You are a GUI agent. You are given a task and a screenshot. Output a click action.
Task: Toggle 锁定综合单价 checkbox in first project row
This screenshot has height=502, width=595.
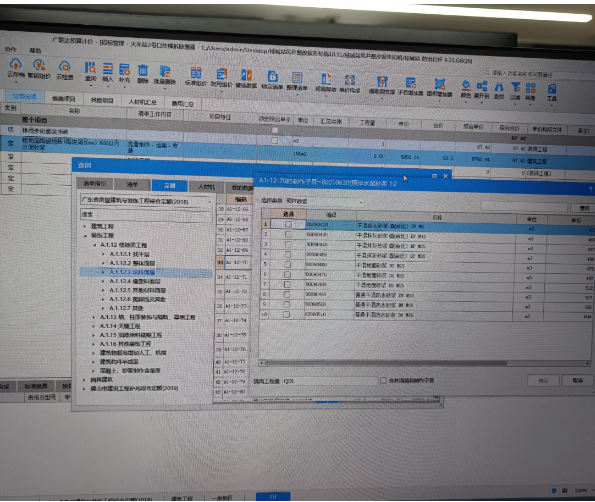(275, 130)
